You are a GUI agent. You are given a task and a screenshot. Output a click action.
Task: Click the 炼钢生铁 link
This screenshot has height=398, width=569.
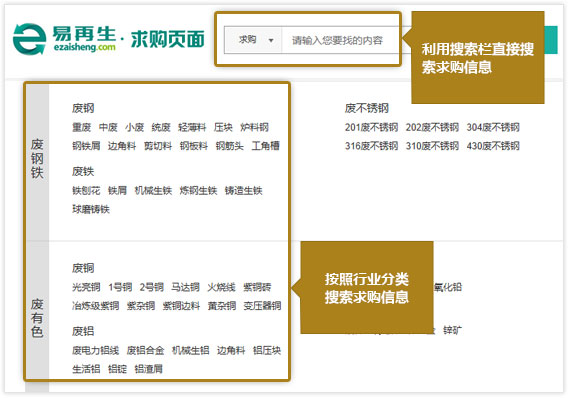(198, 190)
